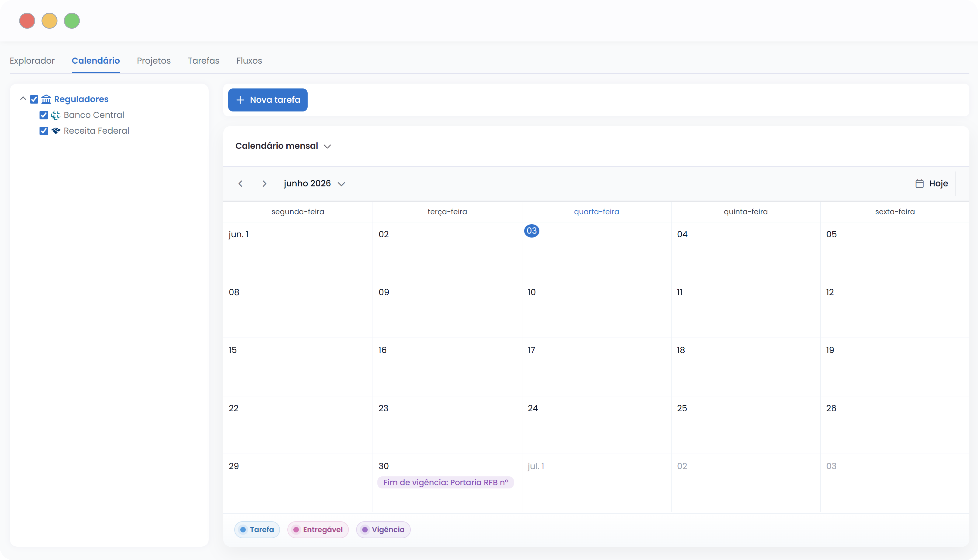This screenshot has height=560, width=978.
Task: Click the Banco Central logo icon
Action: coord(56,115)
